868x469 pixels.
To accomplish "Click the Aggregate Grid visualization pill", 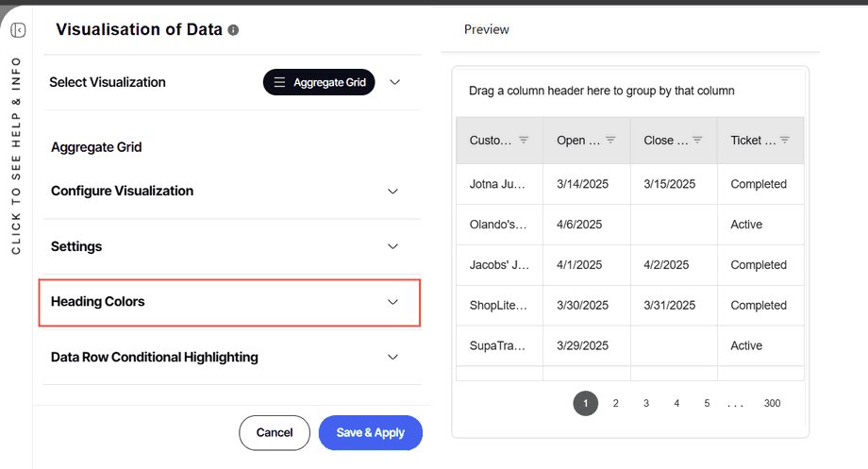I will (319, 82).
